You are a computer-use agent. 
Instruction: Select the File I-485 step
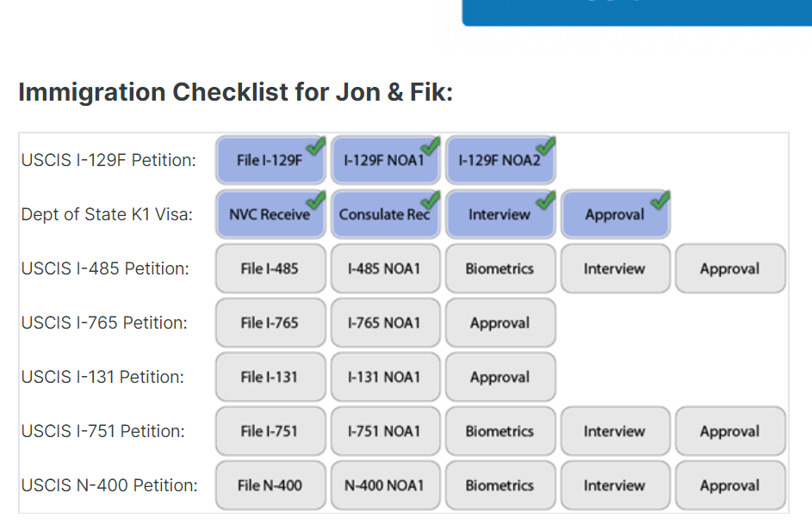[270, 268]
